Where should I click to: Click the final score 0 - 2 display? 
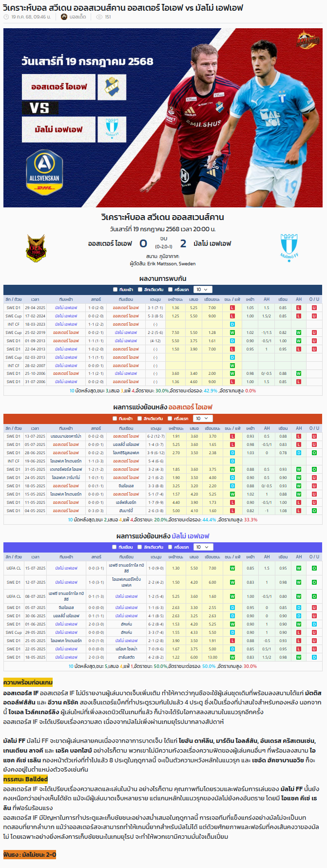pos(163,243)
